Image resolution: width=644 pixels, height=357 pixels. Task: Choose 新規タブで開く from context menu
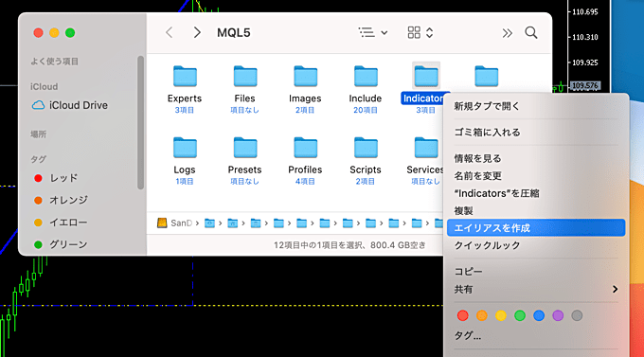click(536, 106)
